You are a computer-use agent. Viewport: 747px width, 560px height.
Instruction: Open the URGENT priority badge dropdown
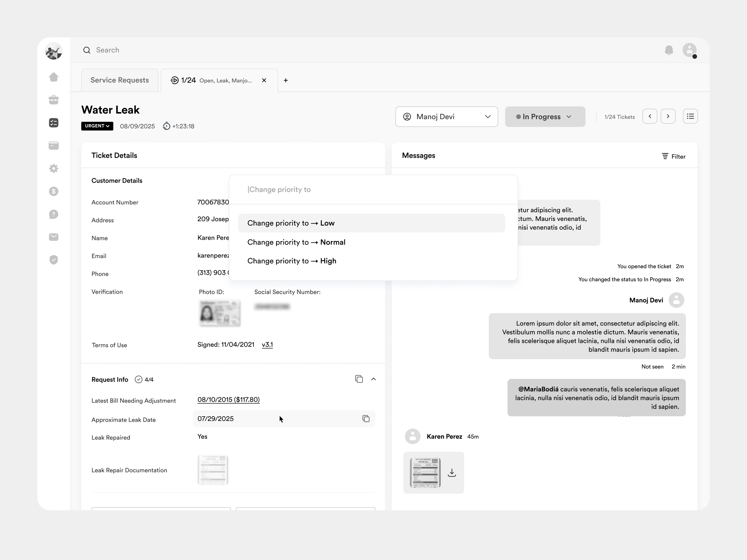pos(97,126)
